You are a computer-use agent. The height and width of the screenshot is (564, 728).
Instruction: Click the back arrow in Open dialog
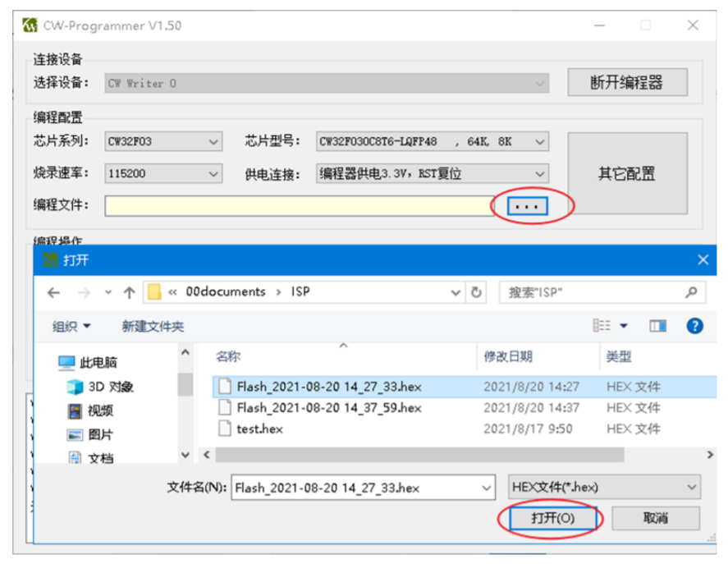54,293
